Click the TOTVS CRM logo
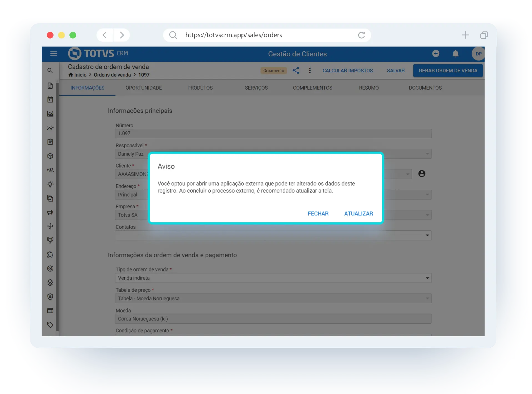Screen dimensions: 532x394 click(98, 53)
